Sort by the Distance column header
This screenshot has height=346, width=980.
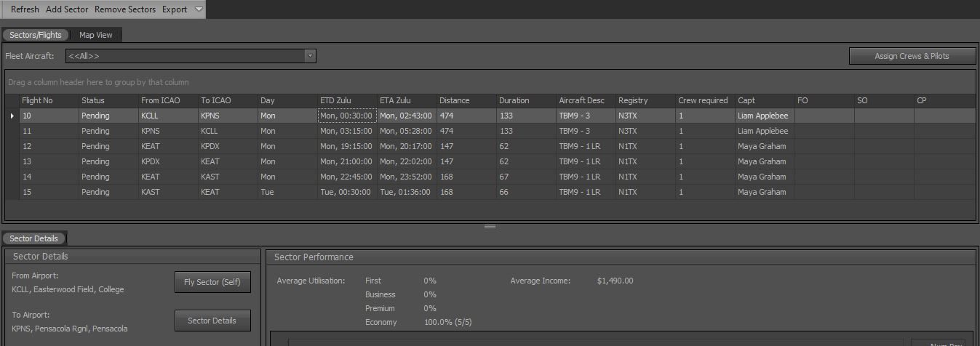pos(466,100)
